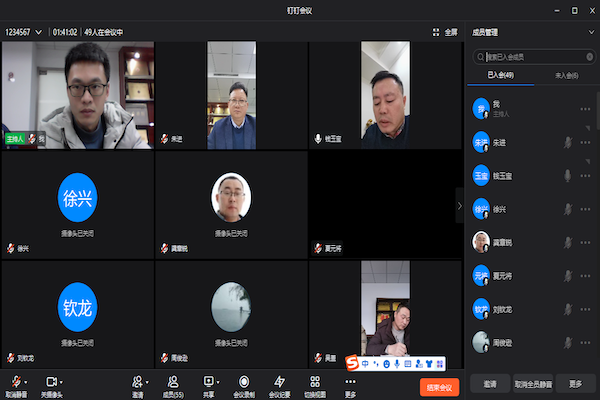This screenshot has height=400, width=600.
Task: Open 成员(55) members panel icon
Action: tap(173, 381)
